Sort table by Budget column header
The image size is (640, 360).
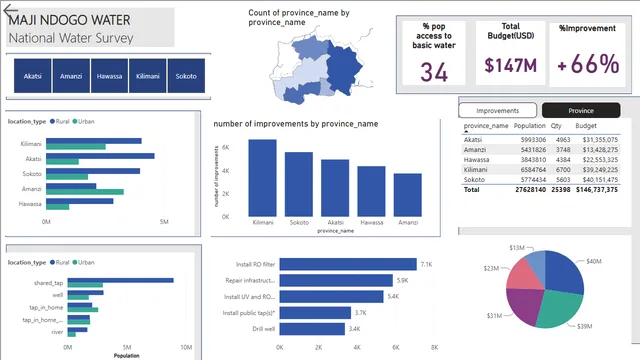586,126
